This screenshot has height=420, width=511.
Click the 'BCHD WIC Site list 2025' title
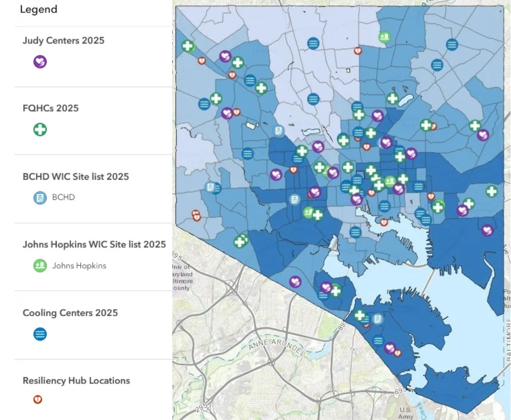click(x=76, y=177)
